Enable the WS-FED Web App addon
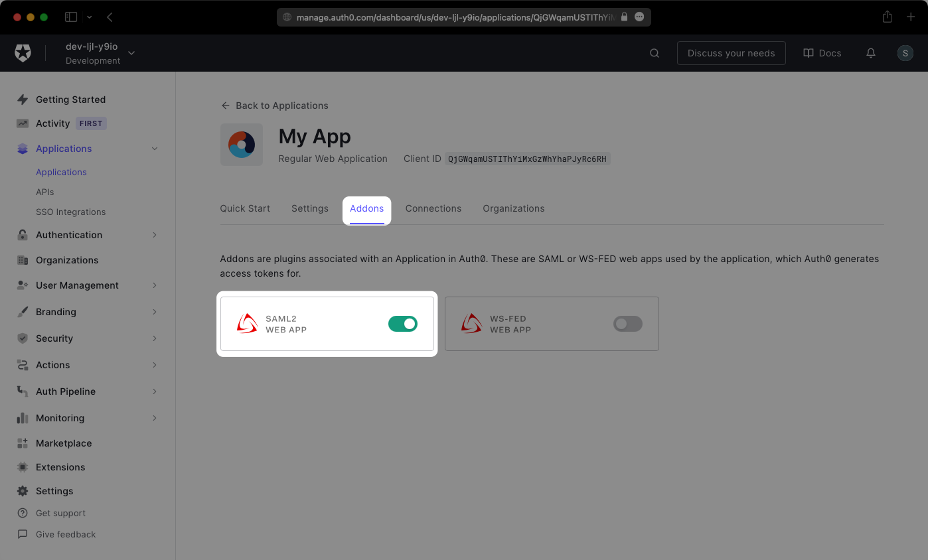The height and width of the screenshot is (560, 928). tap(627, 324)
